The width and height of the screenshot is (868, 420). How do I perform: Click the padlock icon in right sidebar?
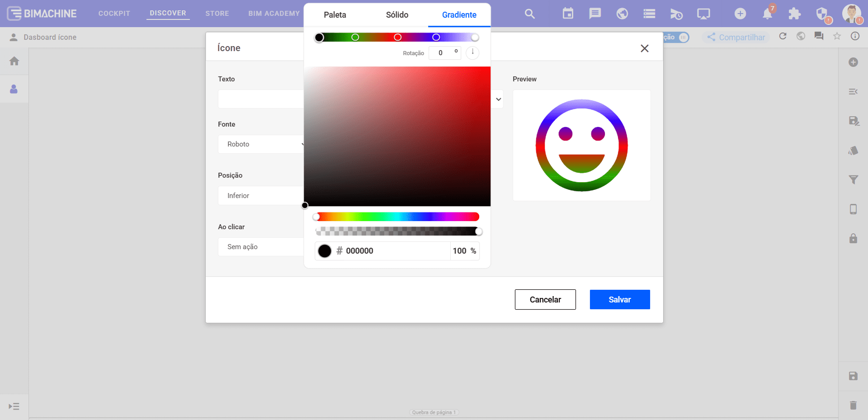click(853, 238)
